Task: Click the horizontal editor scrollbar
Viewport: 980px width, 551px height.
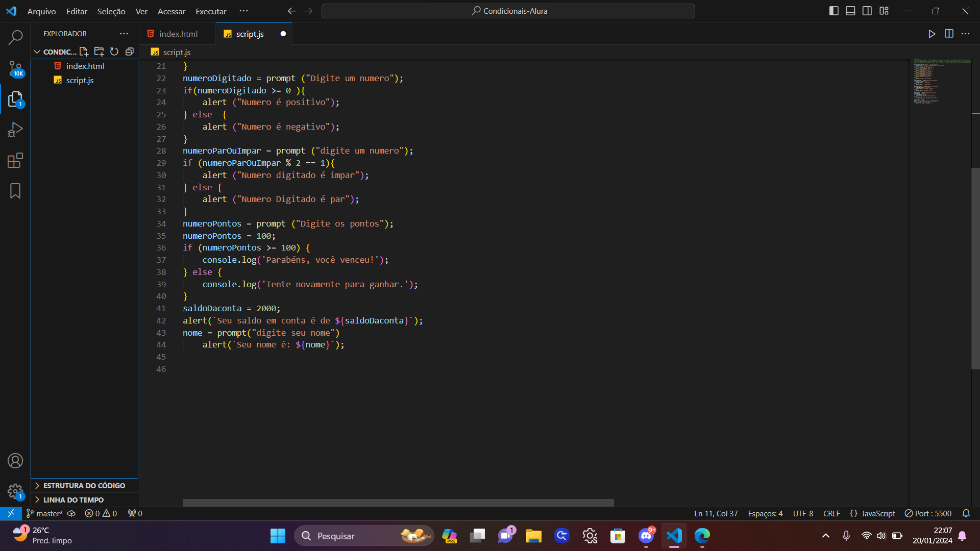Action: click(398, 503)
